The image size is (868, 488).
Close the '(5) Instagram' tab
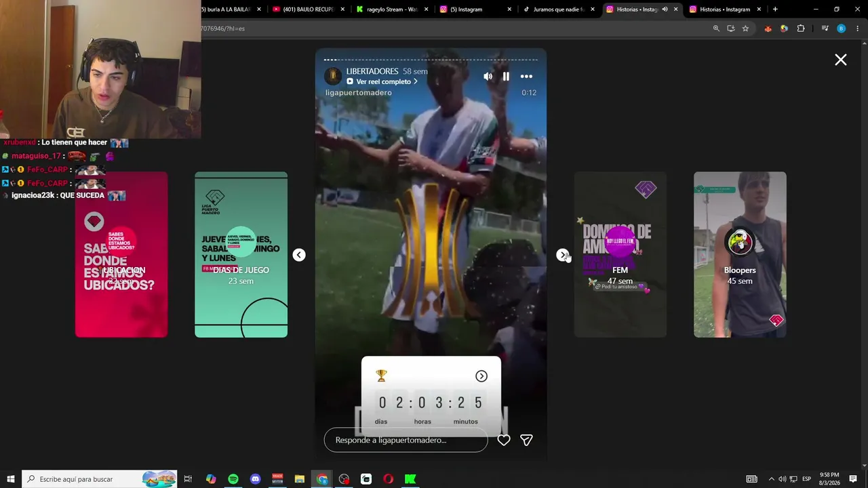tap(510, 9)
